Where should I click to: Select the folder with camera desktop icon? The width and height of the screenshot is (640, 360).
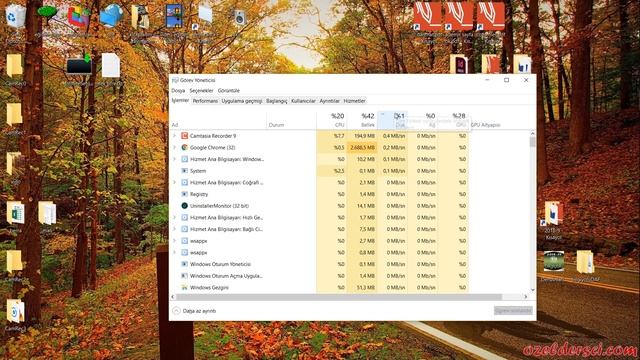click(141, 16)
